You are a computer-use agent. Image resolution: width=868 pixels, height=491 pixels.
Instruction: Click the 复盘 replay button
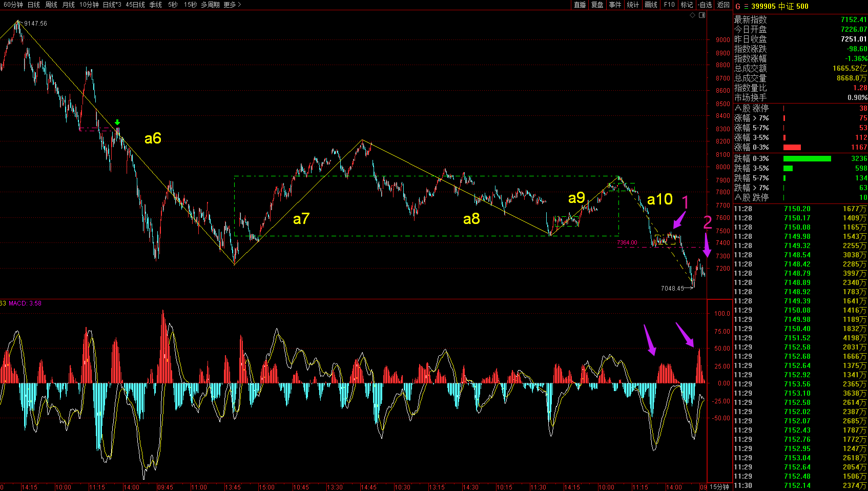pyautogui.click(x=597, y=5)
